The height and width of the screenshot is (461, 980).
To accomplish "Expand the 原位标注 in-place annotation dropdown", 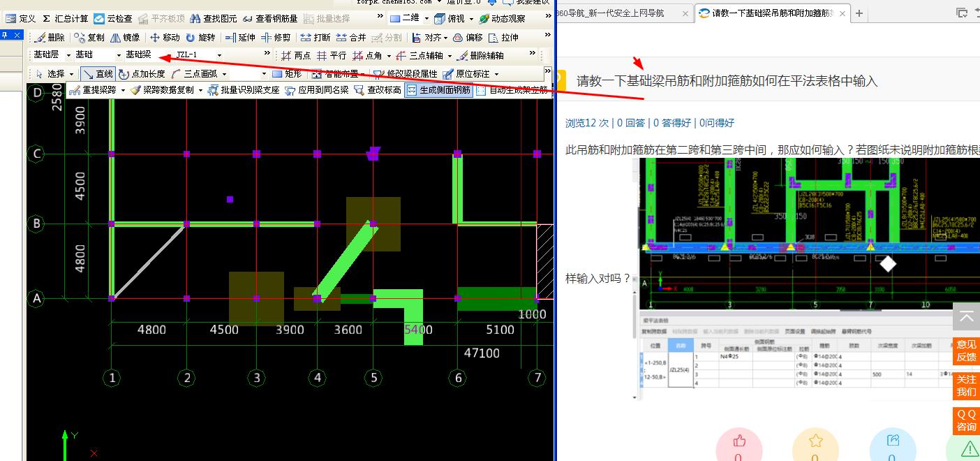I will (496, 74).
